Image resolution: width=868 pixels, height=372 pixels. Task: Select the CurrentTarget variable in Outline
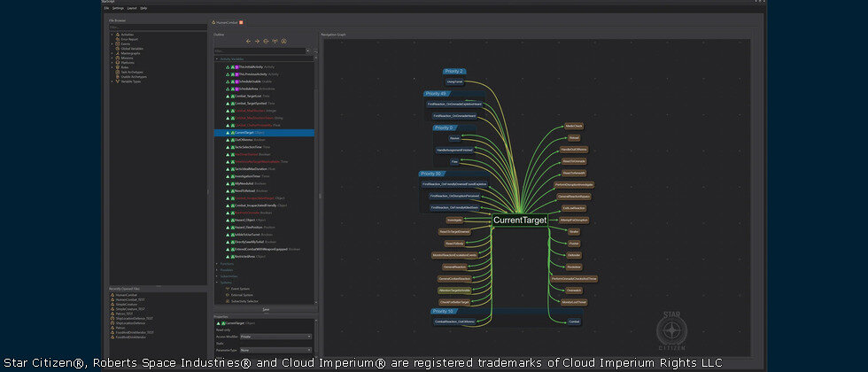point(264,133)
